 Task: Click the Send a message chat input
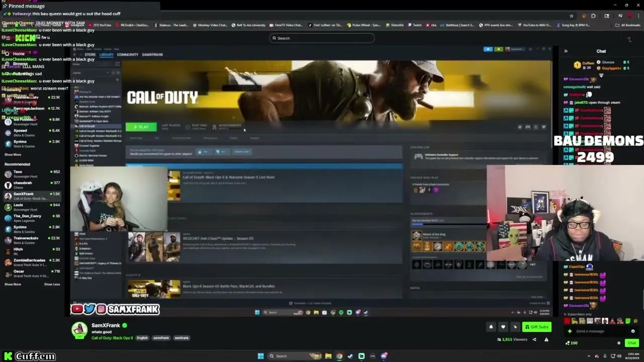click(601, 331)
